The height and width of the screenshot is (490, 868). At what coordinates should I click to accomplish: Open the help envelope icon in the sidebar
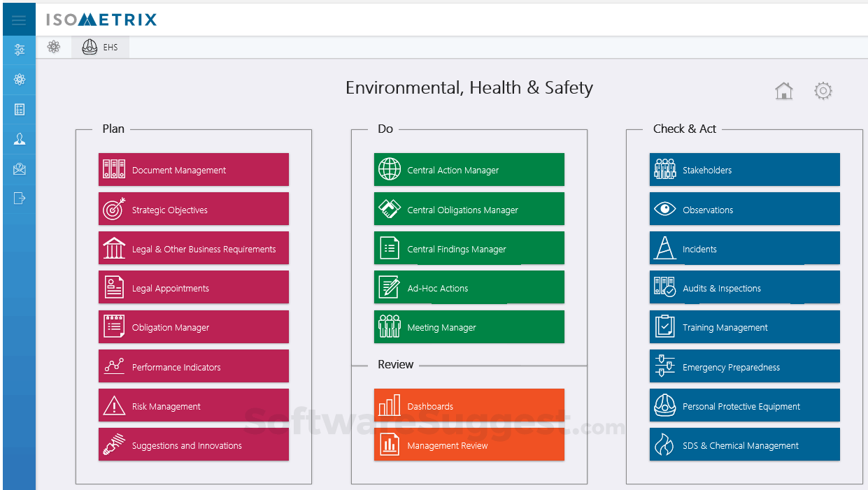click(x=18, y=168)
